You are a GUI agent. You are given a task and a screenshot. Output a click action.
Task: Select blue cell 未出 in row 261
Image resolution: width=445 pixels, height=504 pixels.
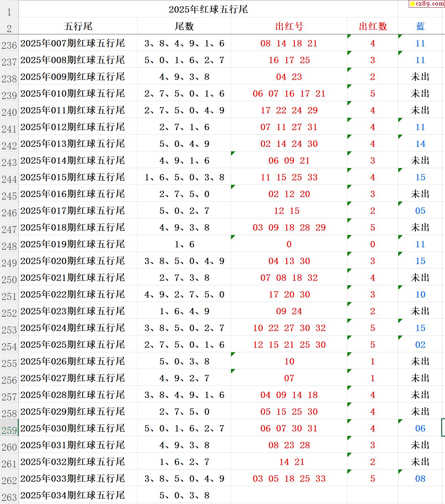[x=420, y=461]
